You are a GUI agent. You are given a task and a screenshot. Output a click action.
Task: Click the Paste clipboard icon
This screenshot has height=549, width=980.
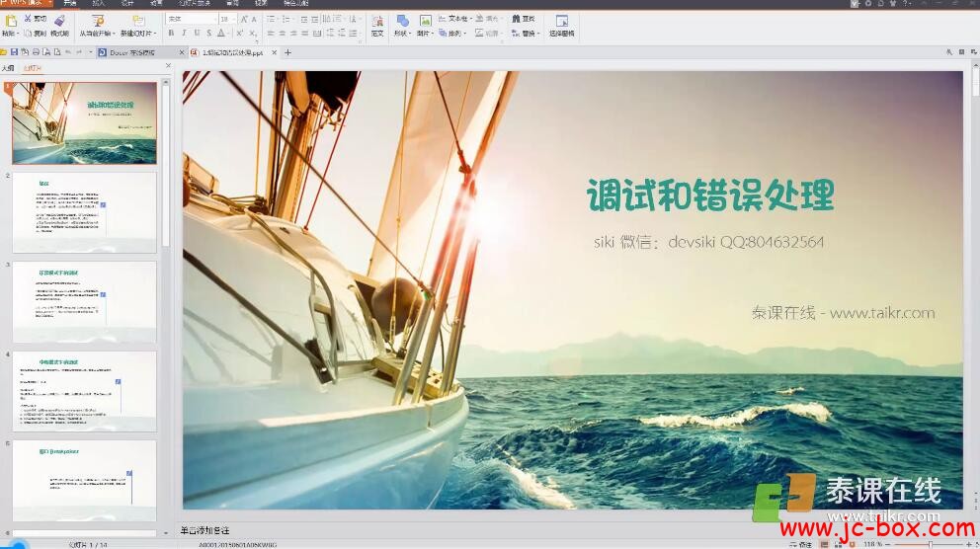pyautogui.click(x=11, y=21)
